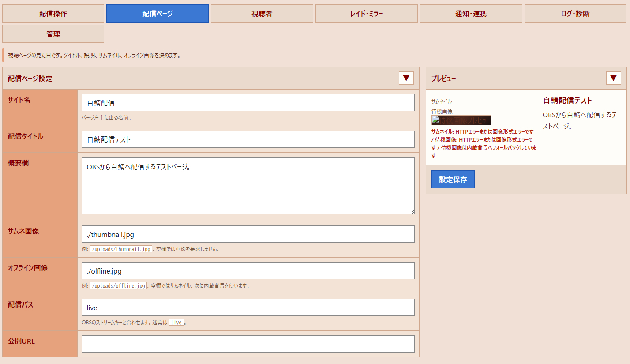Image resolution: width=630 pixels, height=364 pixels.
Task: Open the 管理 tab
Action: tap(53, 34)
